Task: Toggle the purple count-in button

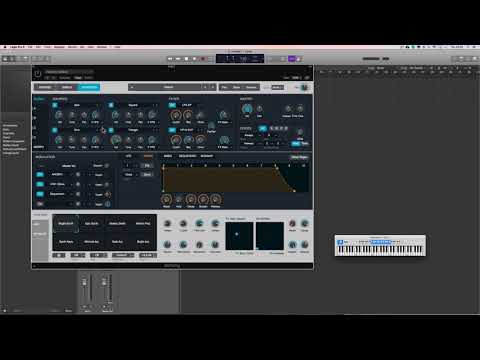Action: (292, 59)
